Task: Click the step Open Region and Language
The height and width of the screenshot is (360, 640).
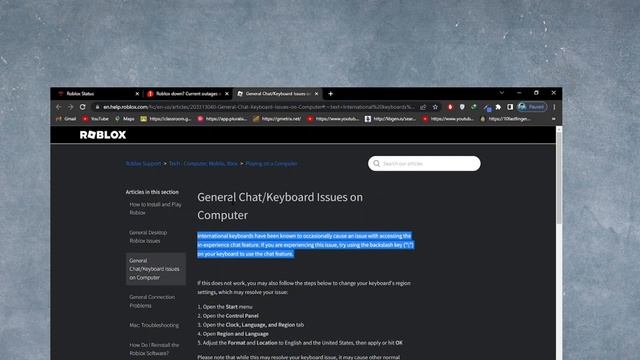Action: tap(233, 333)
